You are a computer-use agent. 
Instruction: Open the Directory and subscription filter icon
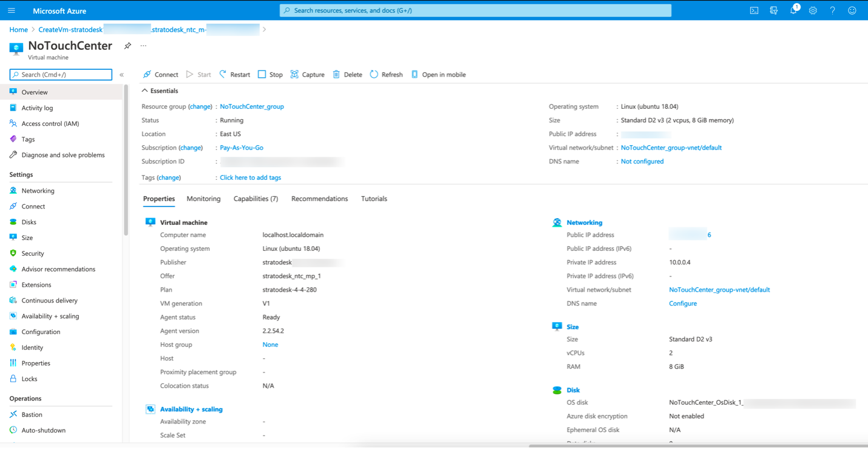773,10
